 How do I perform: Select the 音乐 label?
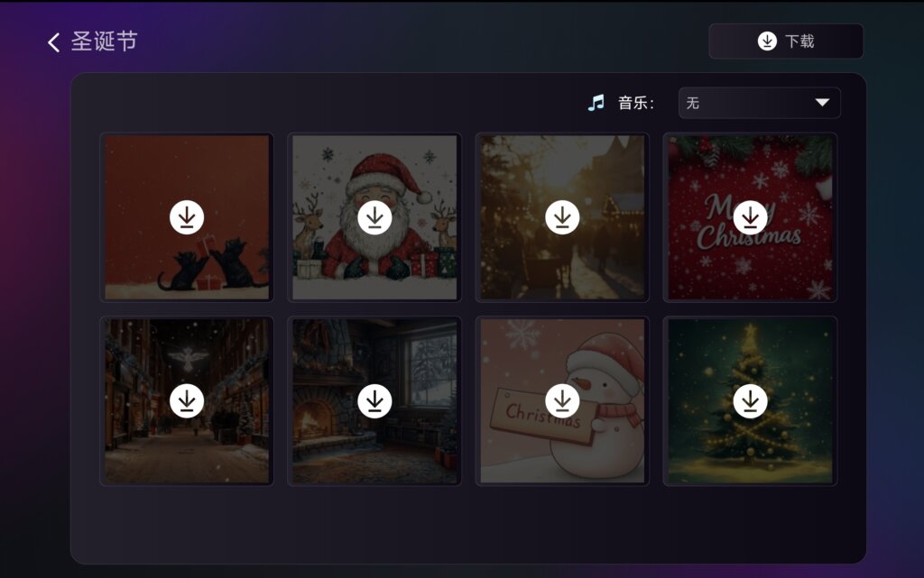[636, 103]
